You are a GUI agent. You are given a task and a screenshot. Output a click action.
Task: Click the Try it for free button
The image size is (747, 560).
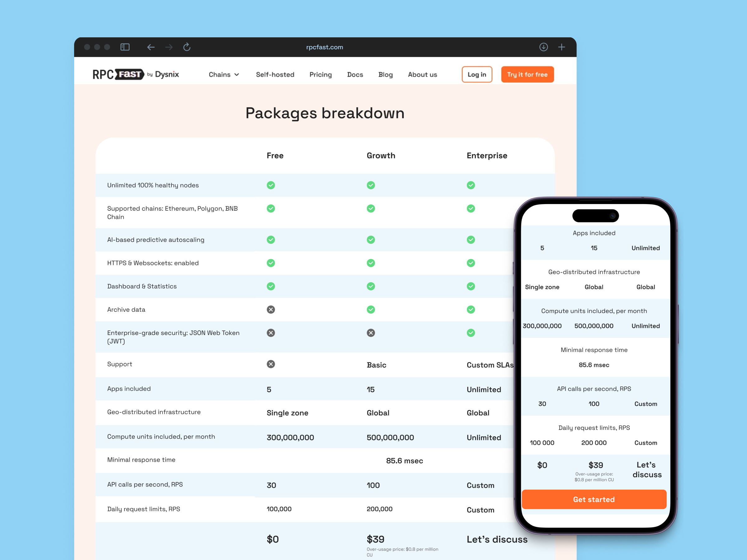pyautogui.click(x=527, y=75)
